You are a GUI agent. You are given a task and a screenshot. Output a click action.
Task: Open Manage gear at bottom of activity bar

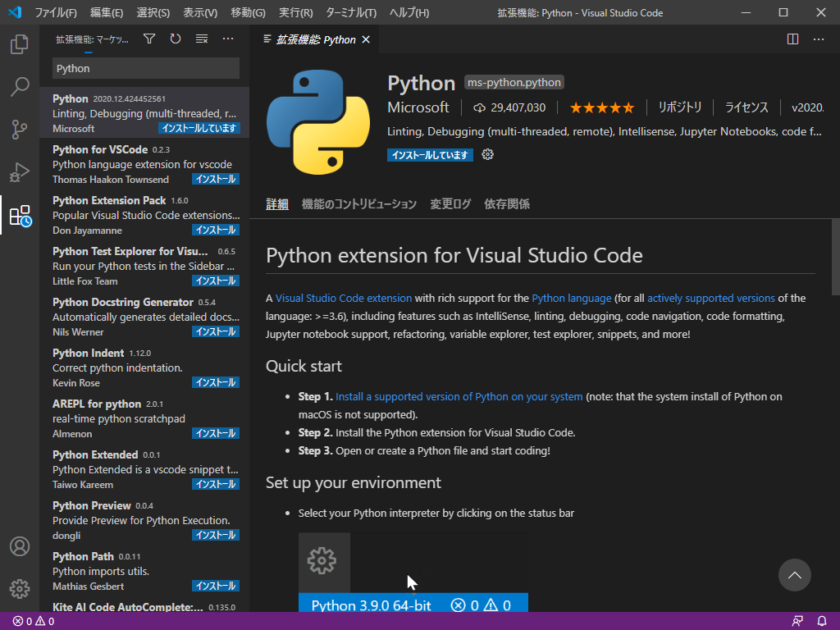tap(20, 589)
